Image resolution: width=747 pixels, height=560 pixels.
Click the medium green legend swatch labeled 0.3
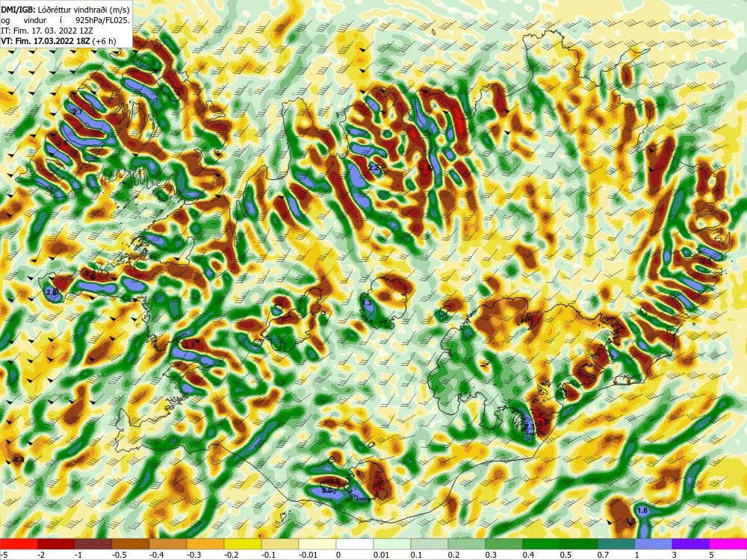(x=504, y=544)
